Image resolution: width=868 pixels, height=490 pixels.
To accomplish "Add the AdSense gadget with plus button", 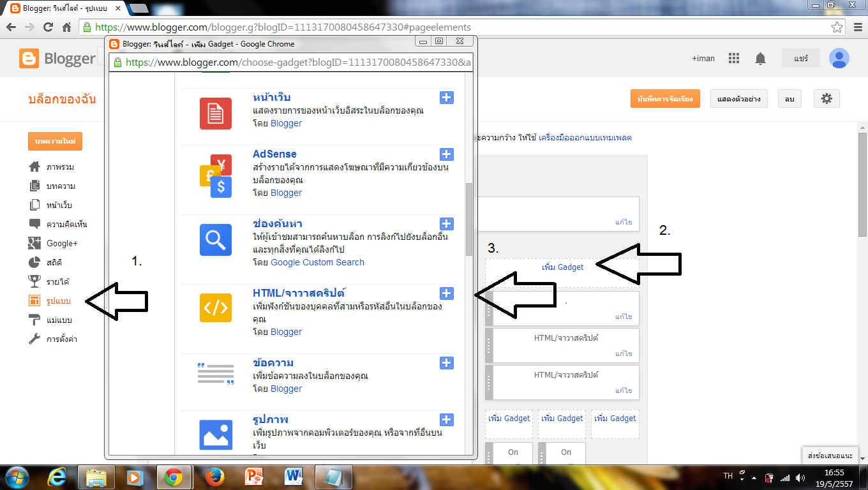I will 447,154.
